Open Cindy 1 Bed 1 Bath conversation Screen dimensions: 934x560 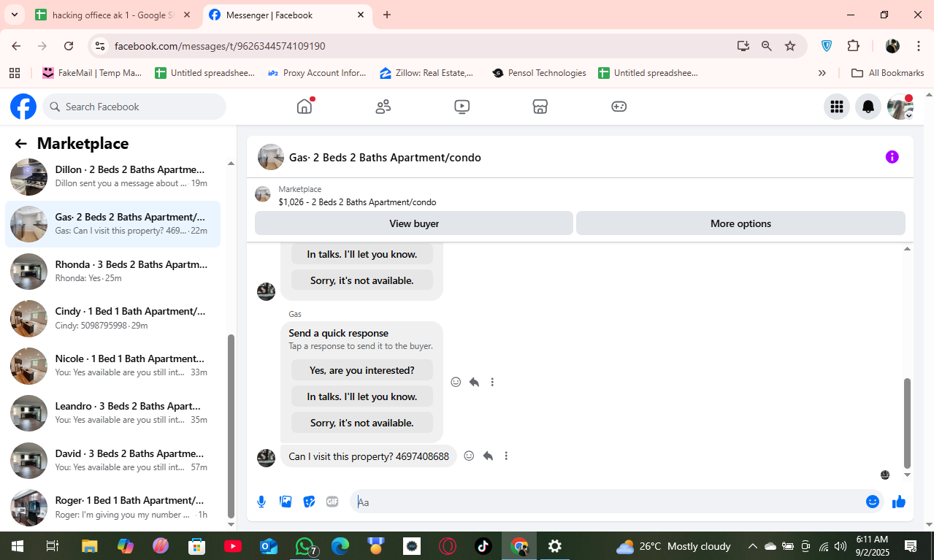113,318
